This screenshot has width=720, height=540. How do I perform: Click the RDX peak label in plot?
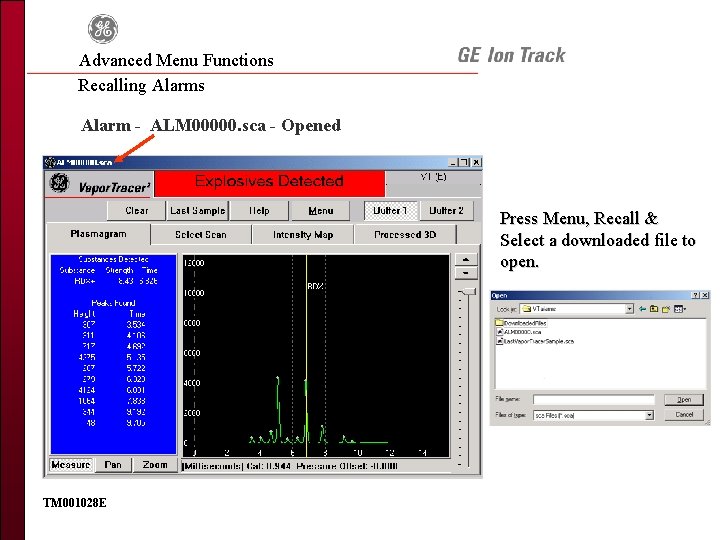tap(315, 286)
